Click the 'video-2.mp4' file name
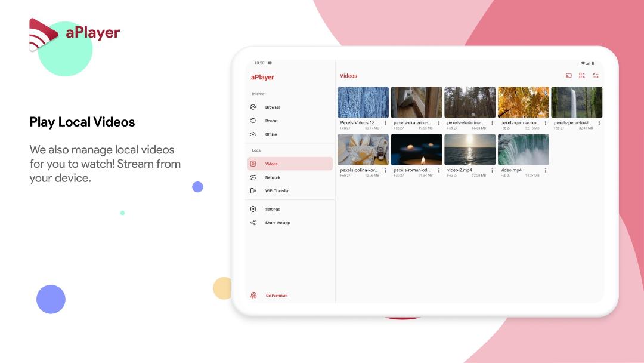The image size is (644, 363). [x=459, y=170]
